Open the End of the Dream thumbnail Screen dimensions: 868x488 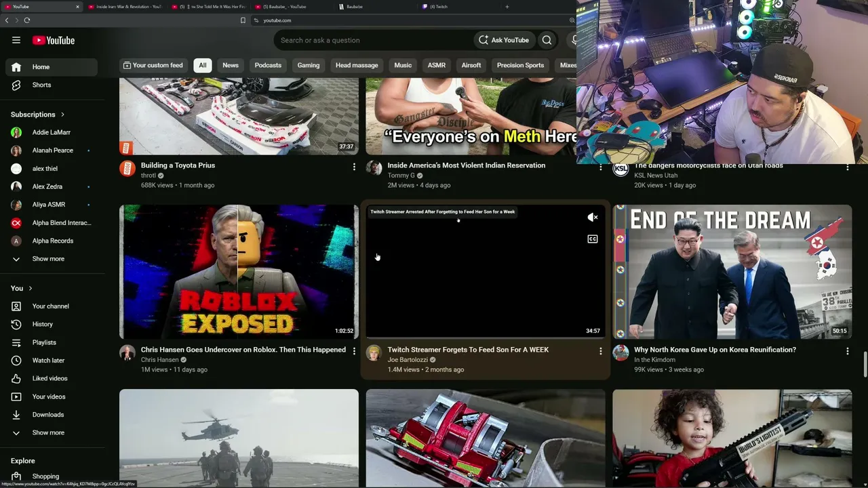click(732, 272)
